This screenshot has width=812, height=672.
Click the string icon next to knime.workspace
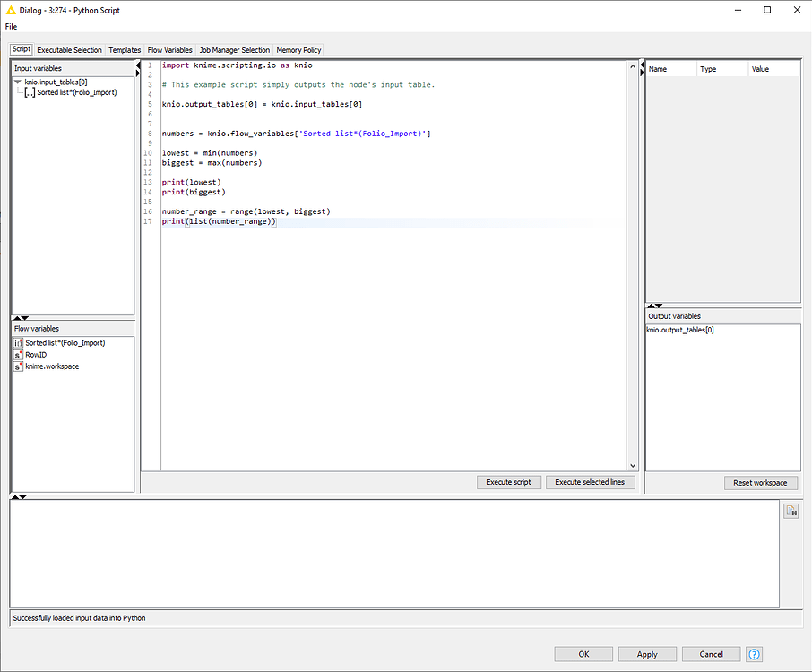point(18,366)
